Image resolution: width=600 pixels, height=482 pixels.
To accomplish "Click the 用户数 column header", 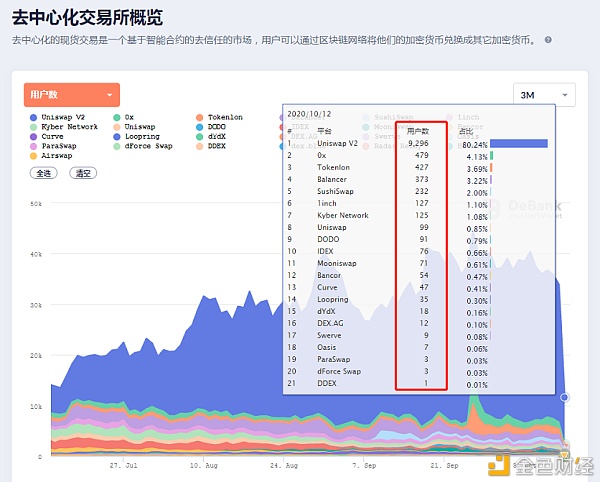I will point(417,132).
